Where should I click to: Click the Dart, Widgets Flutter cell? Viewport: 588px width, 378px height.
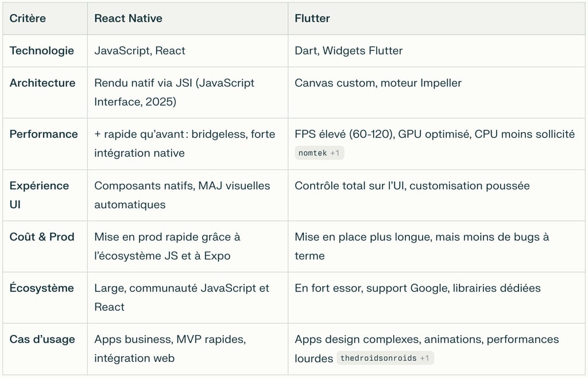pos(349,50)
